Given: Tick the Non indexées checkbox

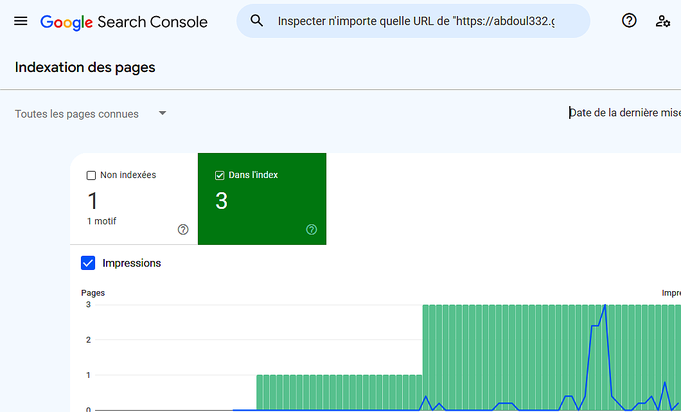Looking at the screenshot, I should tap(91, 175).
